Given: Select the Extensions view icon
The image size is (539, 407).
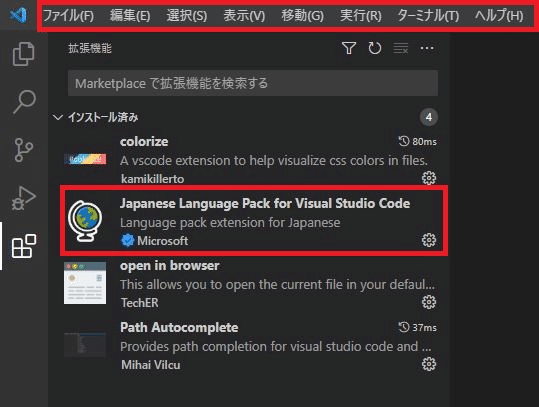Looking at the screenshot, I should (x=24, y=246).
